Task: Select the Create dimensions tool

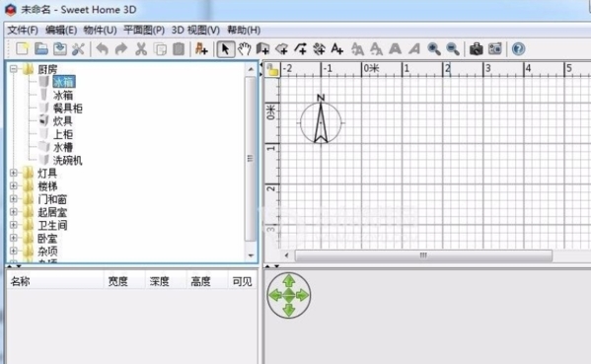Action: point(319,49)
